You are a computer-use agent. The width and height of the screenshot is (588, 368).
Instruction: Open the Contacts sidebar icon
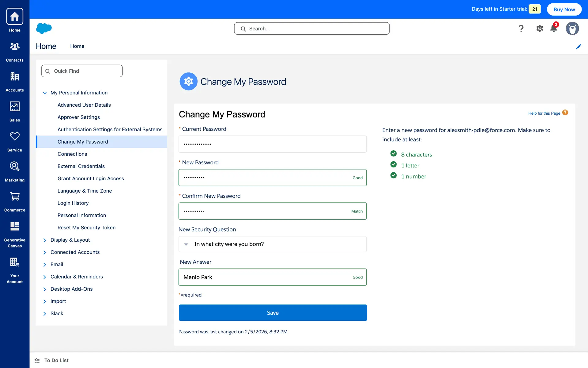click(15, 51)
